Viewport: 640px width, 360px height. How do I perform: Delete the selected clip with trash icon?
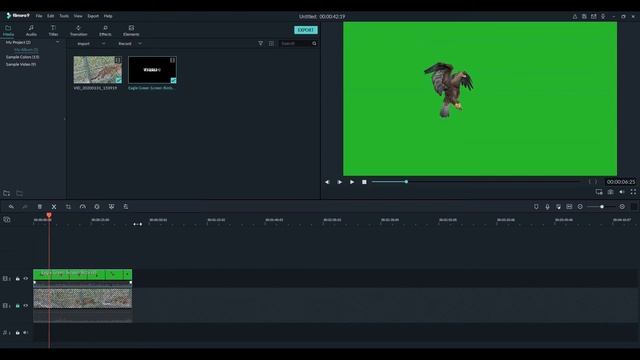click(x=40, y=207)
